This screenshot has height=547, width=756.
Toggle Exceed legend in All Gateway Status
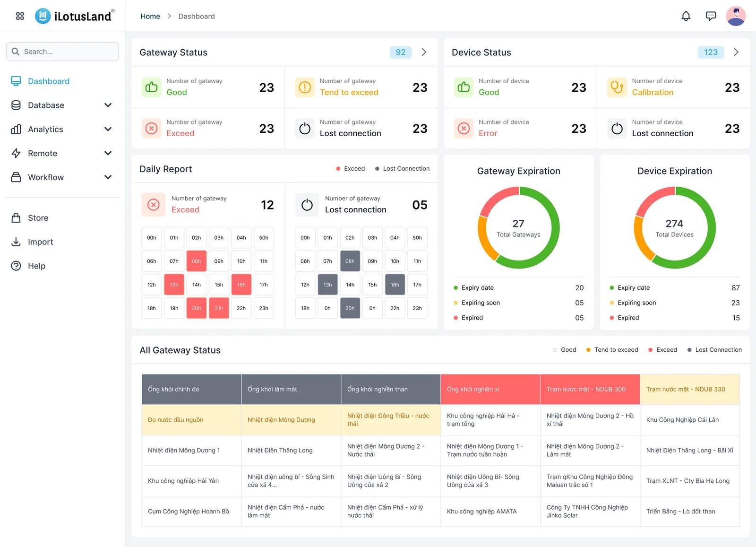[662, 350]
